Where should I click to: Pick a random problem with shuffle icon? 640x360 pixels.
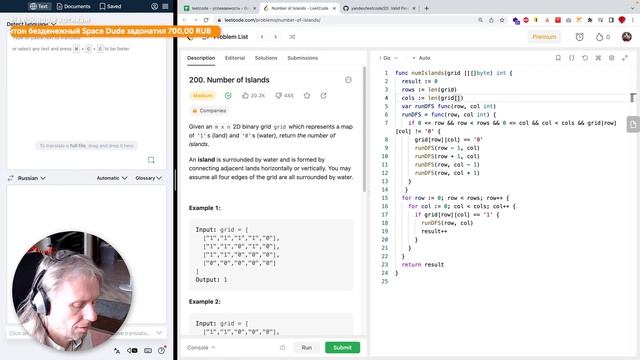tap(292, 37)
